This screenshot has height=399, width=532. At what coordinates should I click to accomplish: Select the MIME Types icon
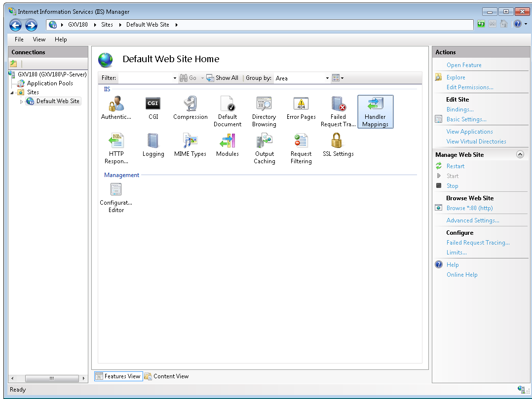click(190, 145)
